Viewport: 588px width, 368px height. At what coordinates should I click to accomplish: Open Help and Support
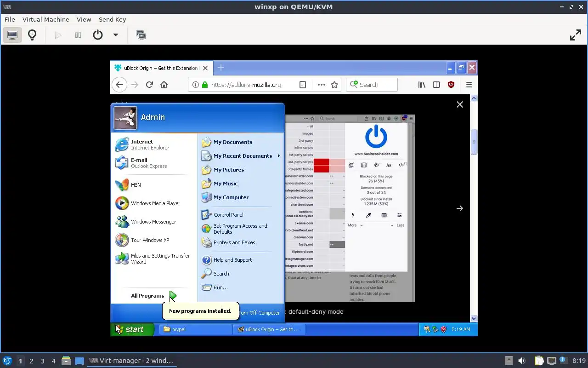pos(241,260)
